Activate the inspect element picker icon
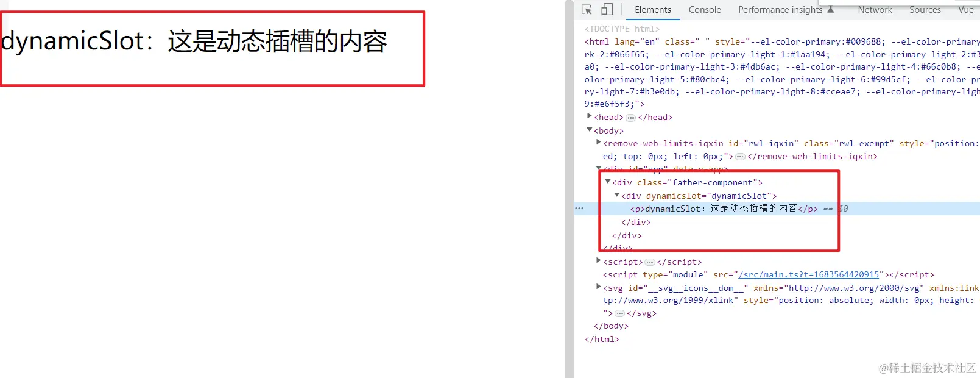This screenshot has width=980, height=378. point(587,10)
